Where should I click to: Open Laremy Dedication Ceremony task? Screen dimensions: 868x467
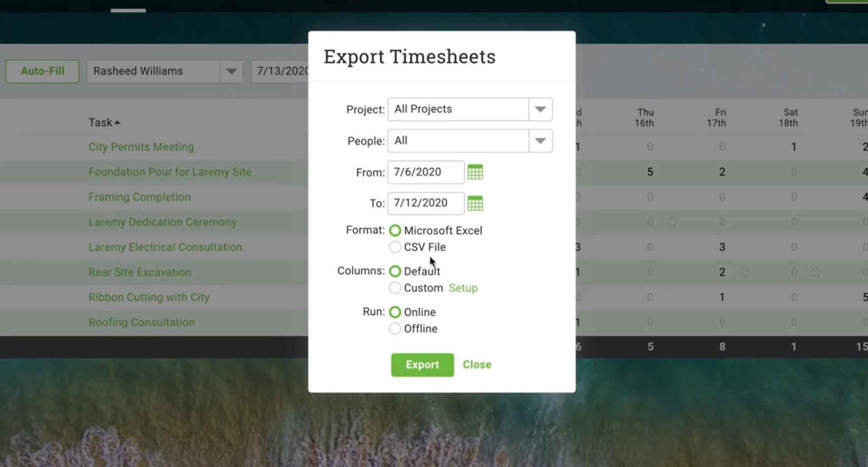[163, 222]
